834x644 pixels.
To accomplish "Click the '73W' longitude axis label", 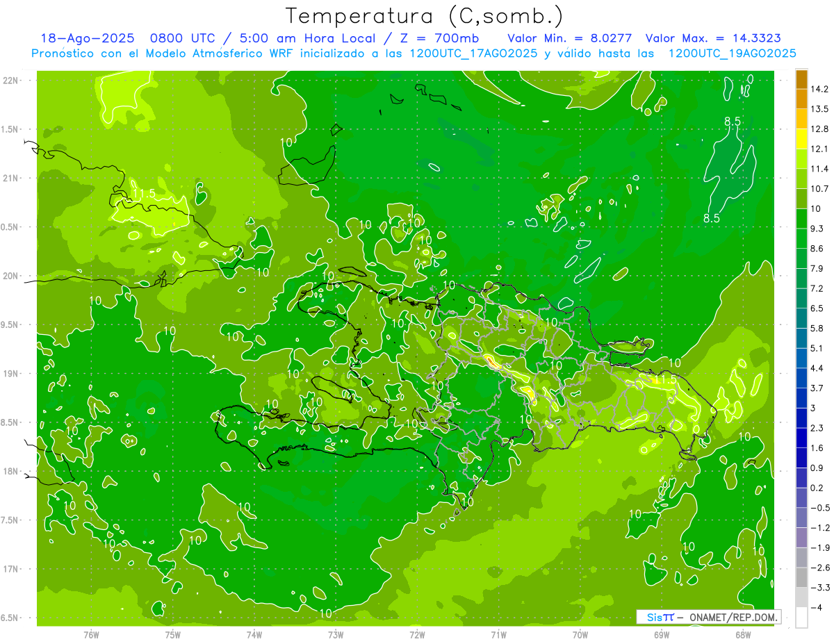I will (336, 634).
